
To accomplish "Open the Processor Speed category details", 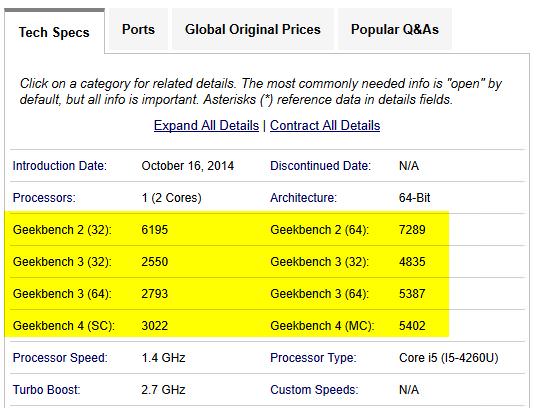I will coord(60,357).
